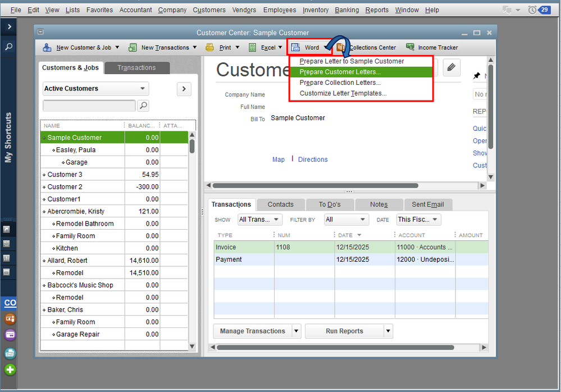Switch to the left Transactions tab
Viewport: 561px width, 392px height.
[x=136, y=67]
